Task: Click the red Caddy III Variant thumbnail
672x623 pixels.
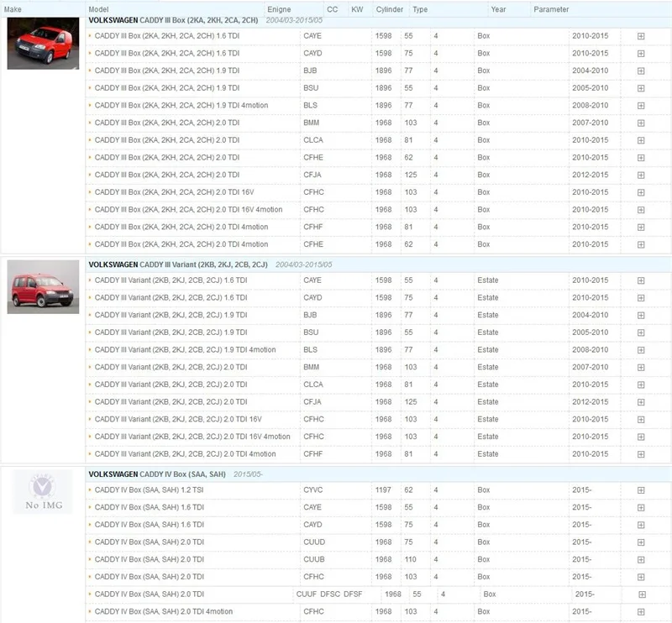Action: tap(43, 286)
